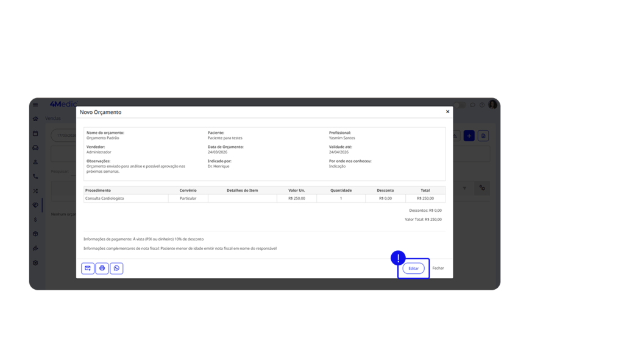Click the Vendas breadcrumb label
624x364 pixels.
click(53, 119)
